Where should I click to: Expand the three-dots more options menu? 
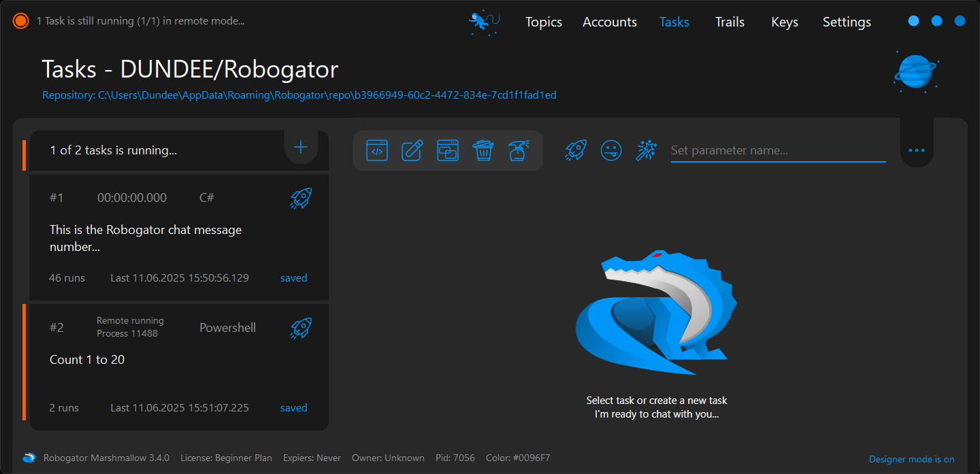click(x=917, y=150)
